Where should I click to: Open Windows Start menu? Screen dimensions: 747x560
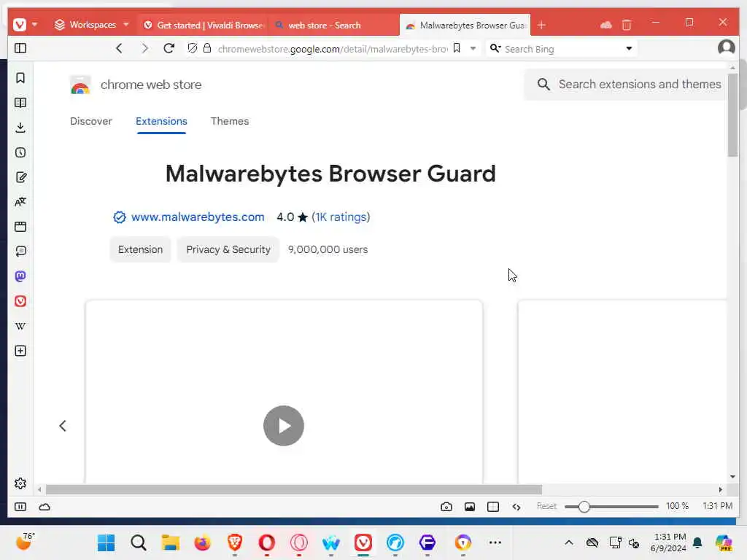pyautogui.click(x=107, y=542)
